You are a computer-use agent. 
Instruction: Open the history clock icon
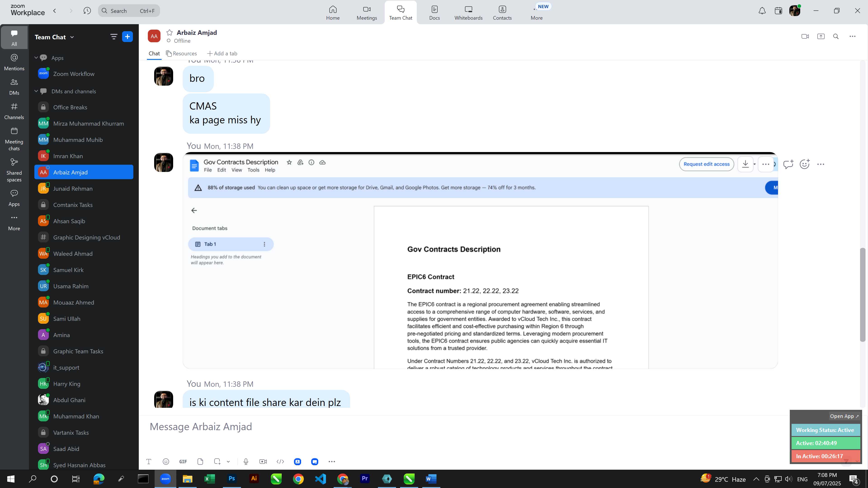87,11
